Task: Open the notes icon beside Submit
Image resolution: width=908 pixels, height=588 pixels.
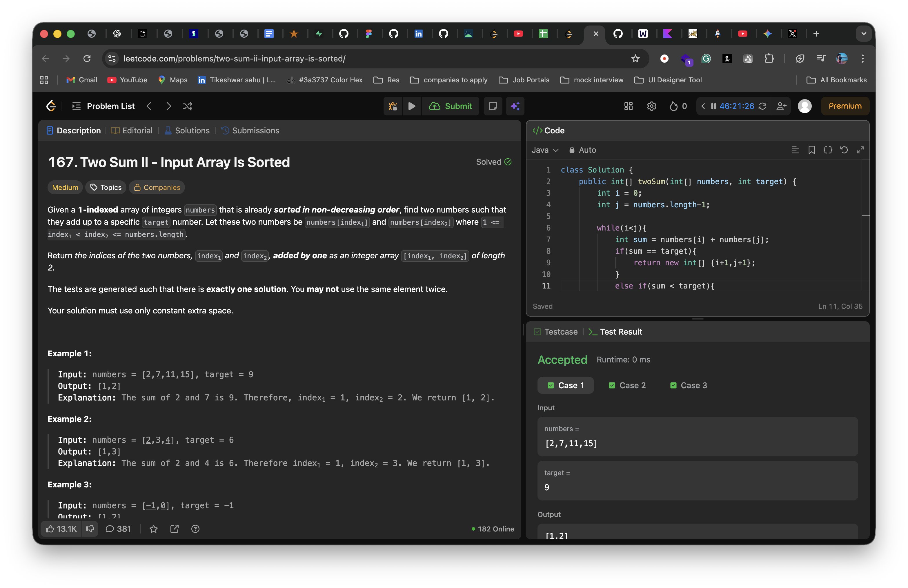Action: point(493,106)
